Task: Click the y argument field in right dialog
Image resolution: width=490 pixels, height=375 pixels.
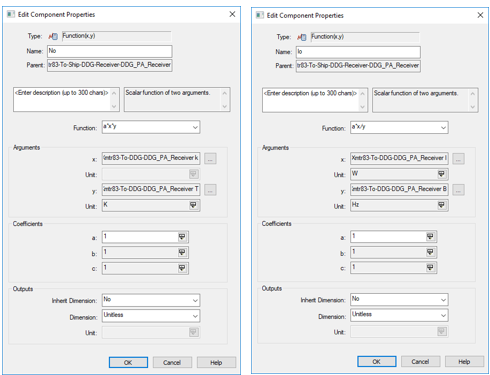Action: point(399,189)
